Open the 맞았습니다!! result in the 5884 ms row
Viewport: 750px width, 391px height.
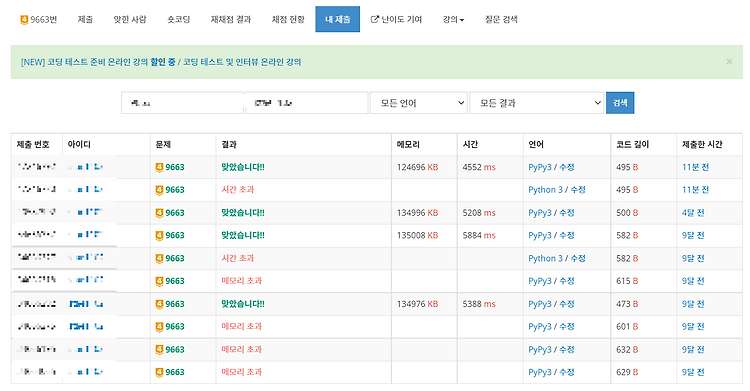pyautogui.click(x=243, y=235)
